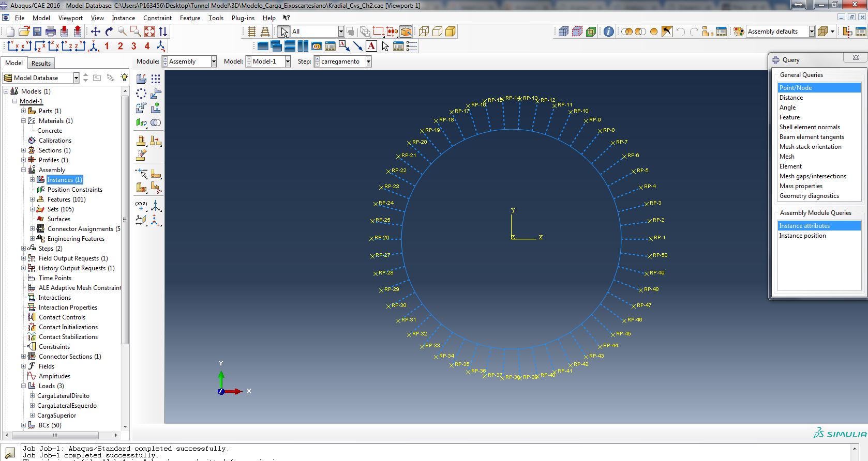Open the Constraint menu

point(157,18)
